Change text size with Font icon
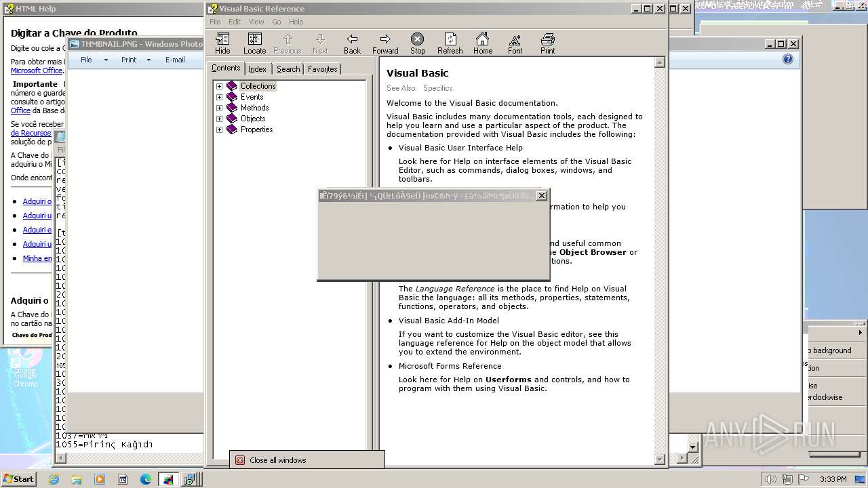 coord(515,43)
